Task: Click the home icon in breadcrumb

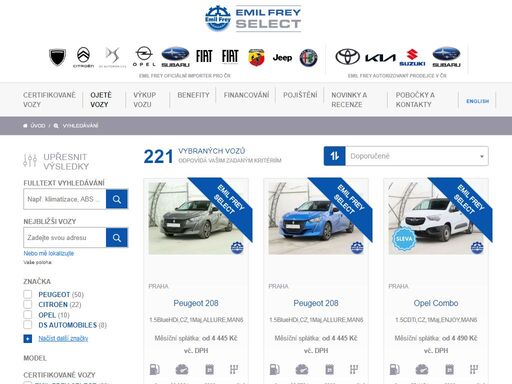Action: click(x=25, y=126)
